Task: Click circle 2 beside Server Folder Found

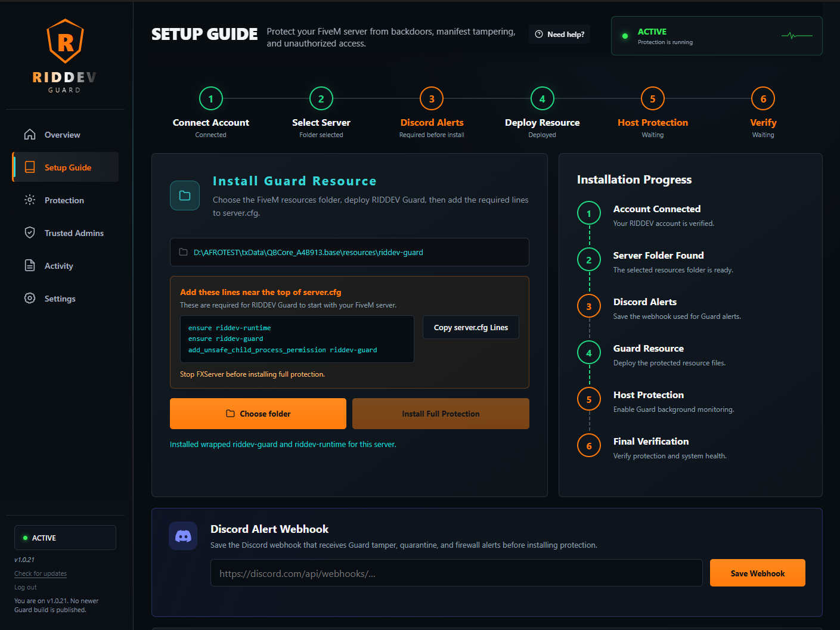Action: pyautogui.click(x=589, y=260)
